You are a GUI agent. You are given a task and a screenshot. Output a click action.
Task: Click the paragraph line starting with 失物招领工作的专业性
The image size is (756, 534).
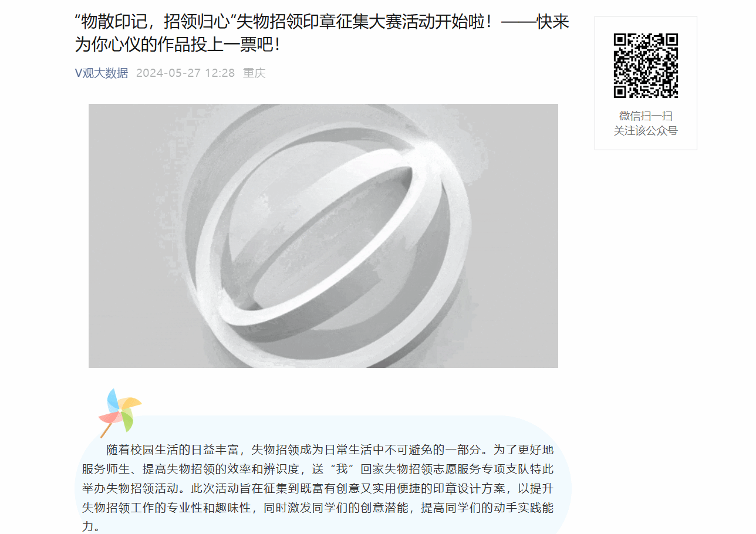(x=318, y=508)
